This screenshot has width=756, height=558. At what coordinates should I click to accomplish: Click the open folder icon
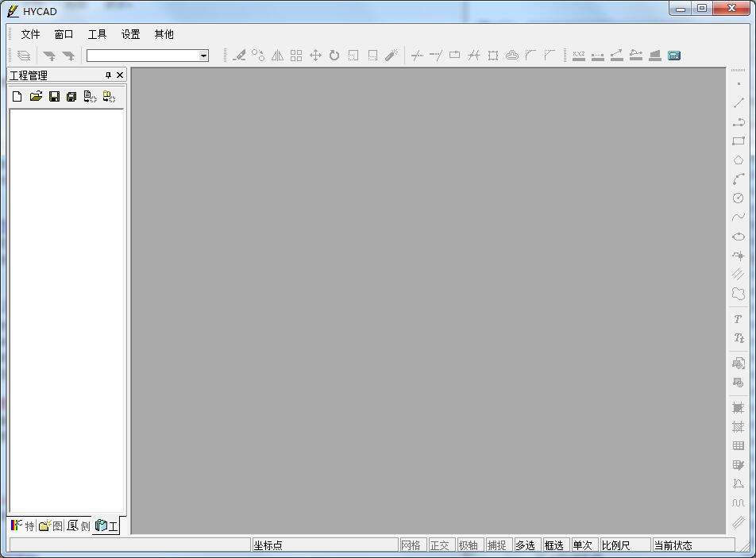36,97
